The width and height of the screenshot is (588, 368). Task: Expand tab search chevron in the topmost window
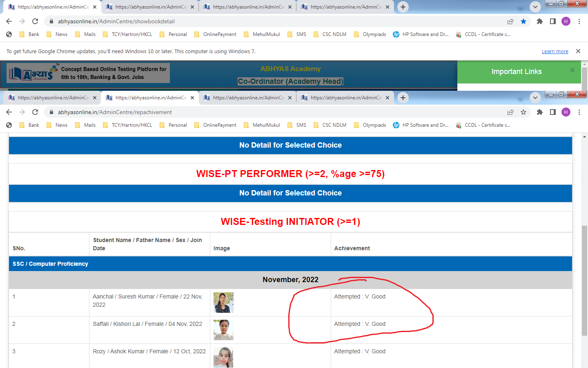(x=535, y=7)
